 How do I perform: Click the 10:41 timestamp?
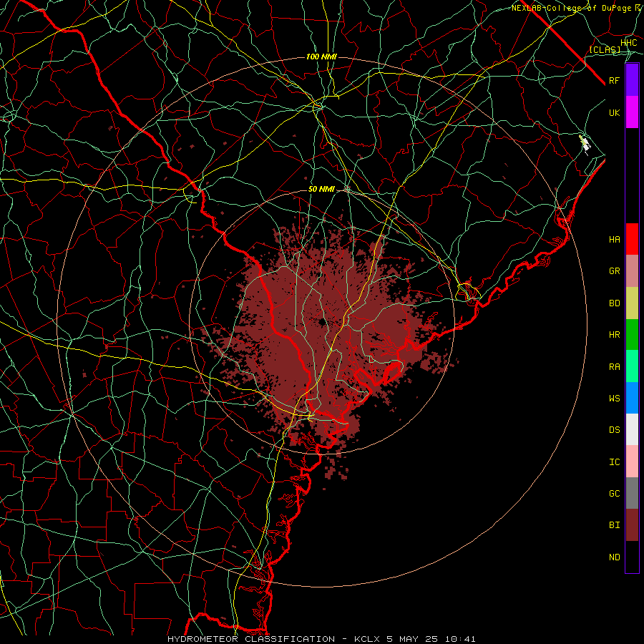460,639
